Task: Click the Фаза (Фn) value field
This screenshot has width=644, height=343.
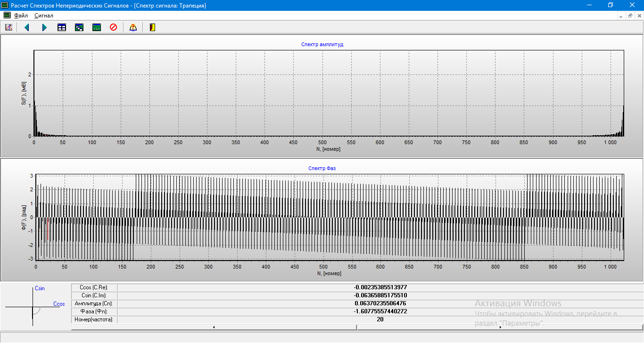Action: coord(380,311)
